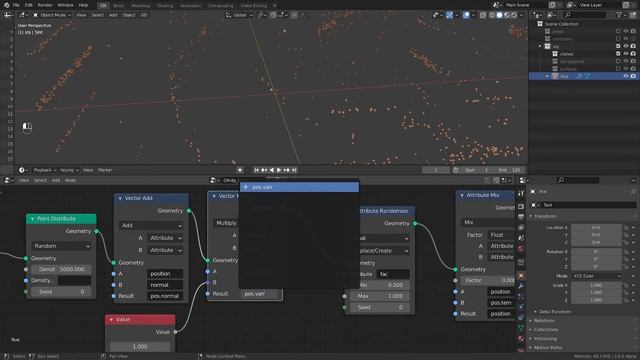Open the File menu
Viewport: 640px width, 360px height.
pos(16,5)
